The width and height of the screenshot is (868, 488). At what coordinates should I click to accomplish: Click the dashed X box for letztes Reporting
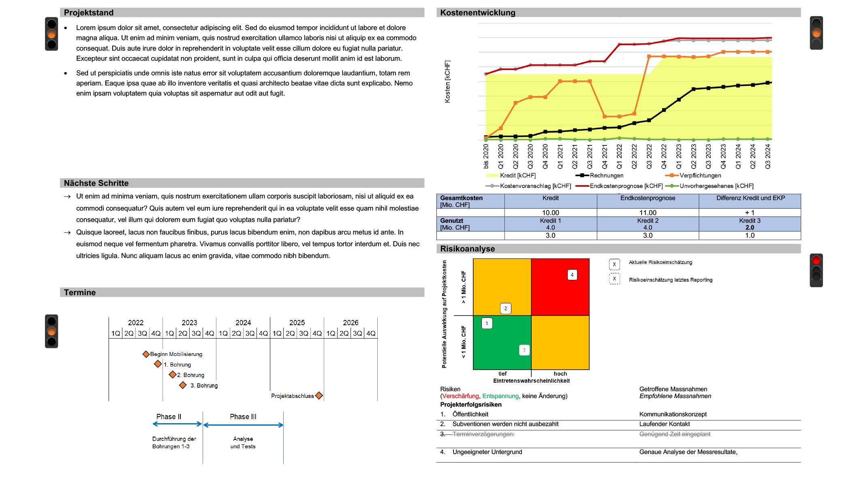(x=614, y=279)
